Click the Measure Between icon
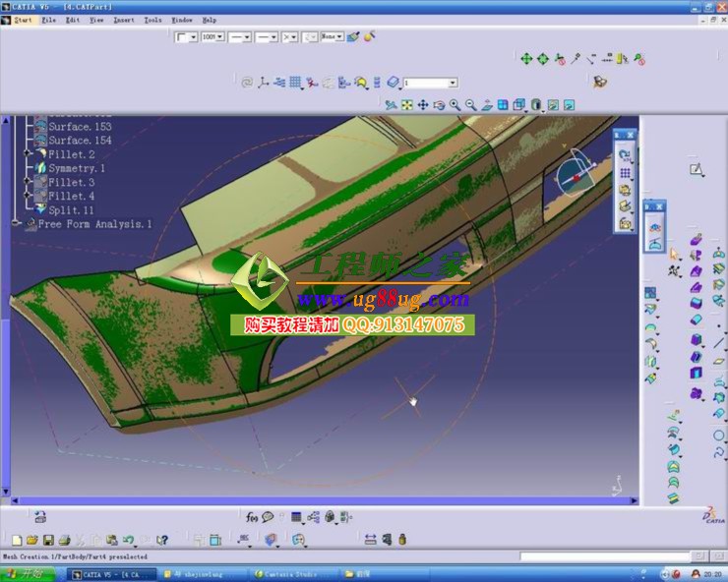 coord(370,540)
